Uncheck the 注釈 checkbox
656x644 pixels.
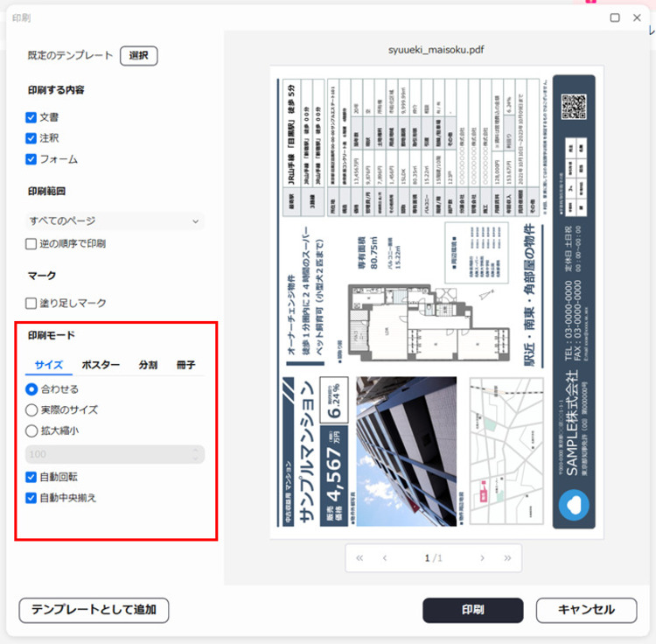(x=31, y=138)
